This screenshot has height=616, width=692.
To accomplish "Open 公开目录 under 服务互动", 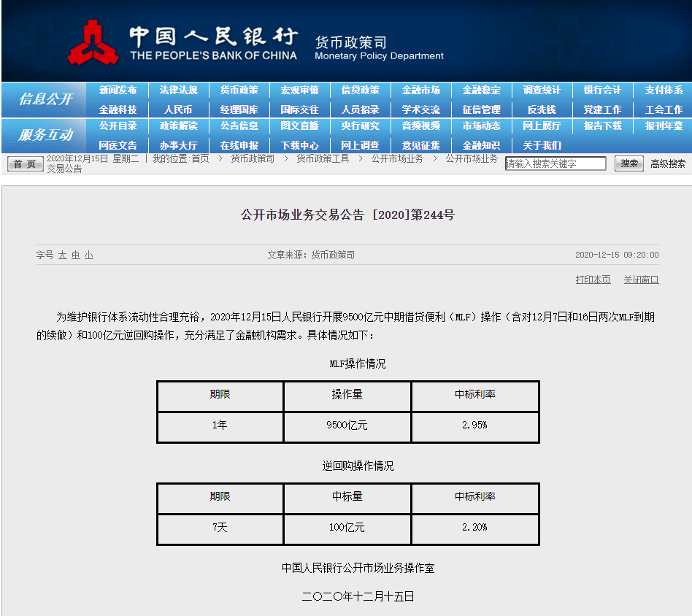I will tap(118, 126).
